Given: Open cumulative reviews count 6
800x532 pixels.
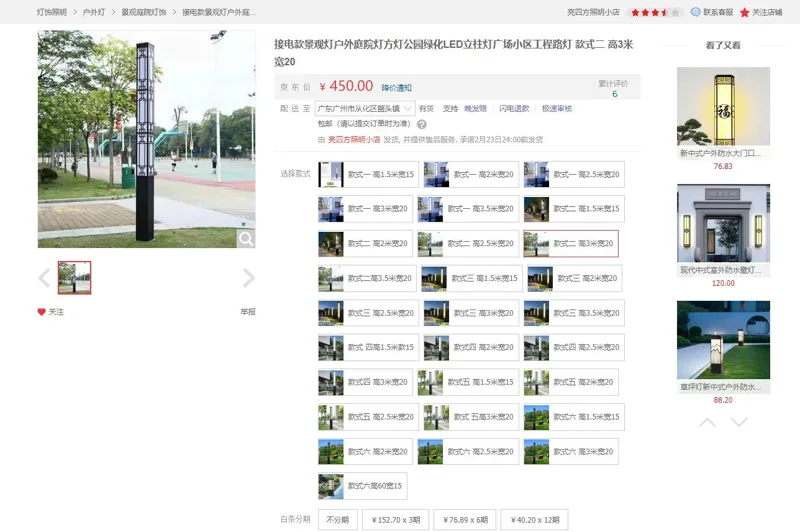Looking at the screenshot, I should click(x=614, y=94).
